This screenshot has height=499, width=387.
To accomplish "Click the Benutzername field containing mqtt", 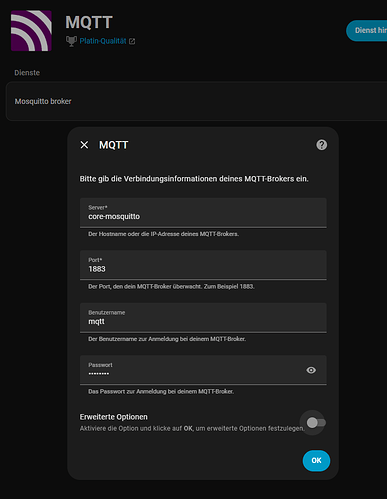I will (203, 318).
